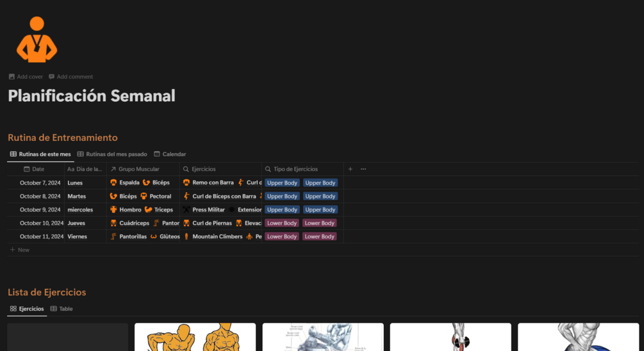This screenshot has height=351, width=644.
Task: Click the Día de la... column header
Action: click(85, 169)
